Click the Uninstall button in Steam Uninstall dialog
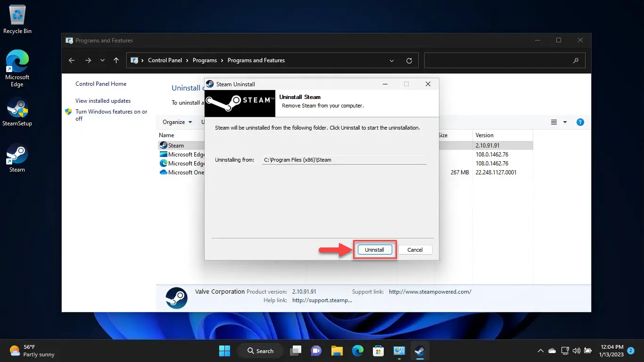Screen dimensions: 644x362 (374, 250)
